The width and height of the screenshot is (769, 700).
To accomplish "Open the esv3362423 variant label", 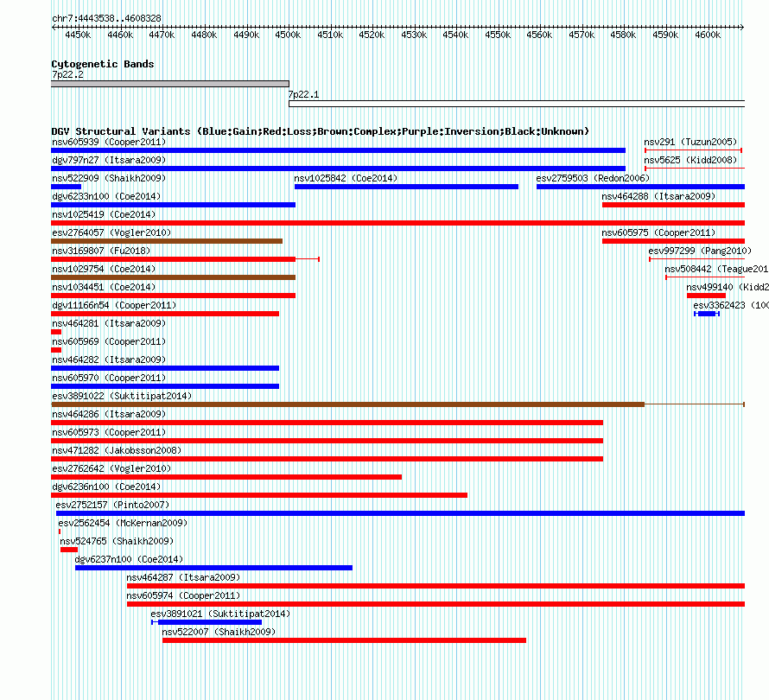I will pyautogui.click(x=731, y=305).
